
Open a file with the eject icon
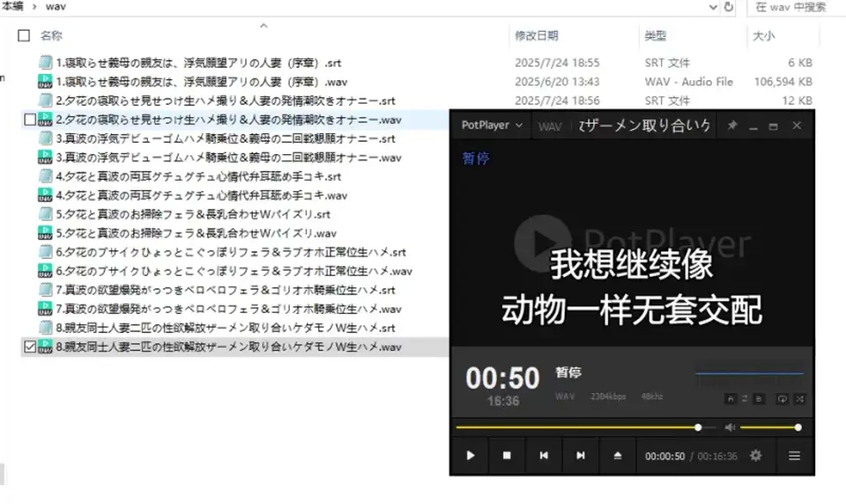click(x=617, y=456)
